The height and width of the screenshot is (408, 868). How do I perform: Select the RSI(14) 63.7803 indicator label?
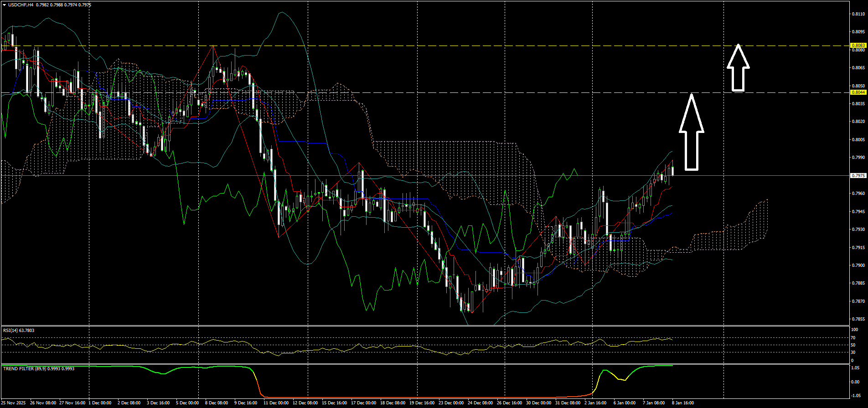pyautogui.click(x=19, y=331)
